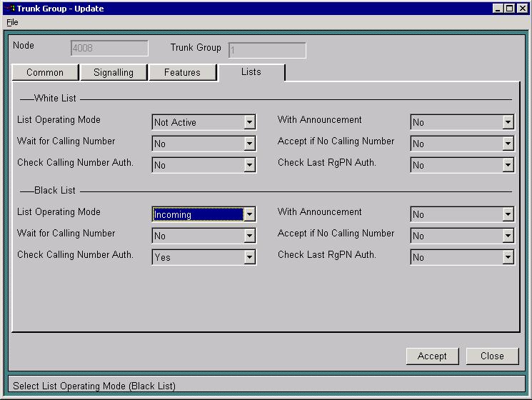
Task: Open the Features tab
Action: pyautogui.click(x=182, y=72)
